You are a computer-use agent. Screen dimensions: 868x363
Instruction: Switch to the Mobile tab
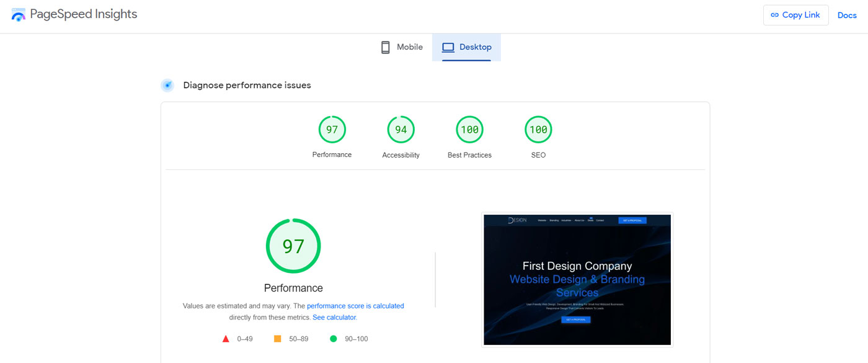click(402, 47)
